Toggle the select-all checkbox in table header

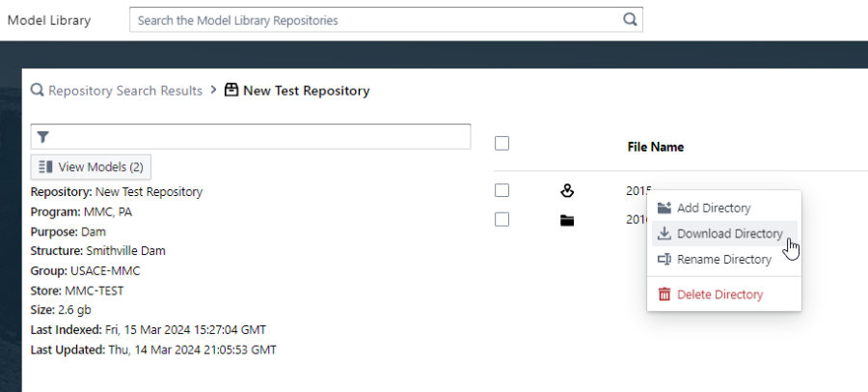pos(502,143)
